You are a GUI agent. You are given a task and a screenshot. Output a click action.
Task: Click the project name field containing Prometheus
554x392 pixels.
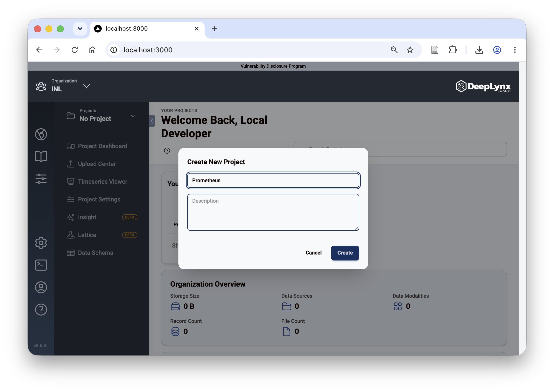click(x=273, y=180)
